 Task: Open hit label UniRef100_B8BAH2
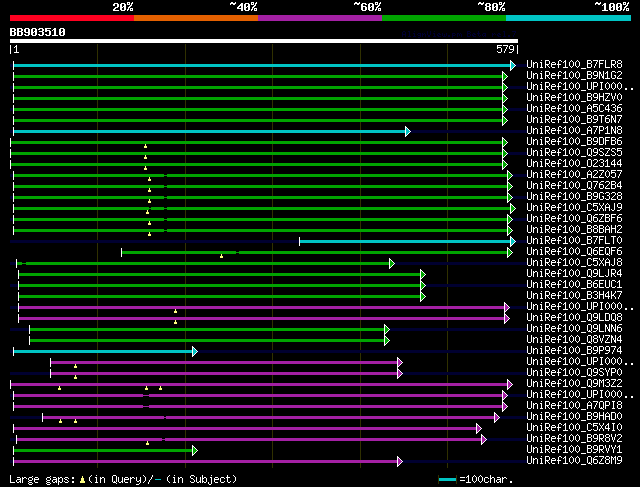point(574,230)
